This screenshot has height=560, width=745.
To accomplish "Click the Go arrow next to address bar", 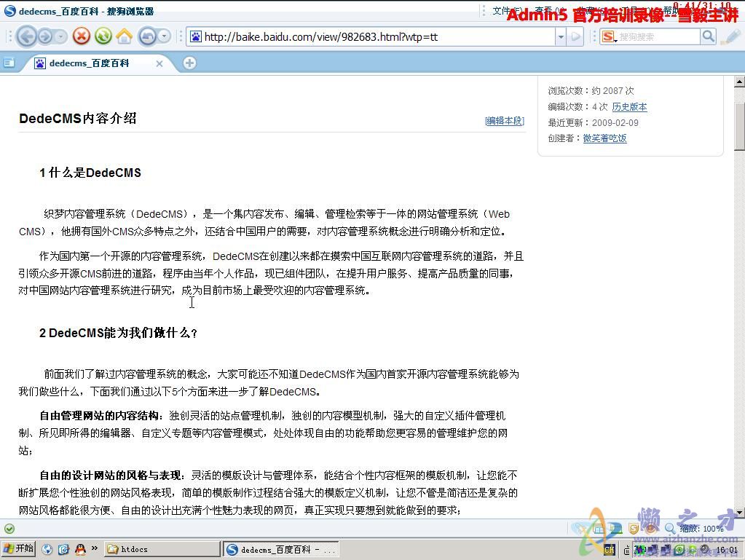I will pos(575,36).
